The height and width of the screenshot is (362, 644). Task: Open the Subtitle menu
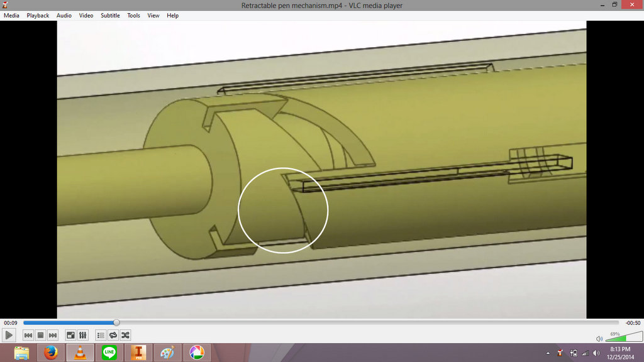110,15
